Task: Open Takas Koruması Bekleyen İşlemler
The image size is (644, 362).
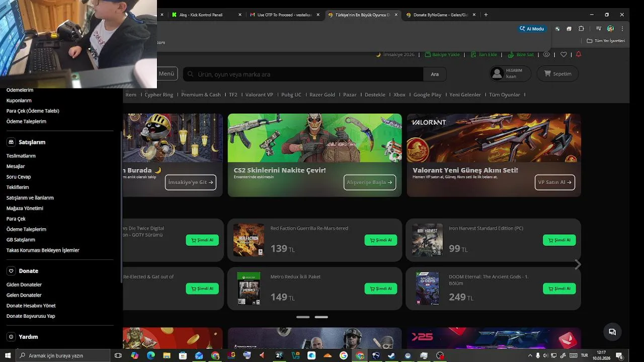Action: point(43,250)
